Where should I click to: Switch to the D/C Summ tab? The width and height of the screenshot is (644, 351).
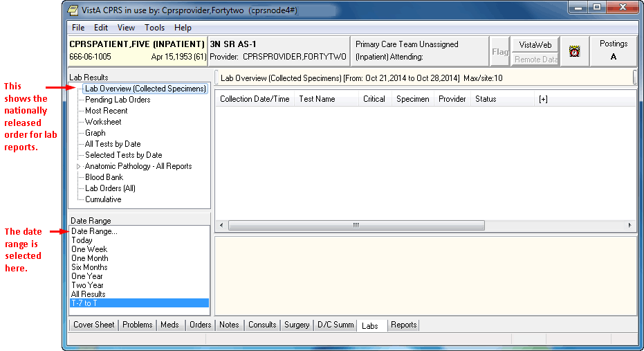pyautogui.click(x=335, y=325)
